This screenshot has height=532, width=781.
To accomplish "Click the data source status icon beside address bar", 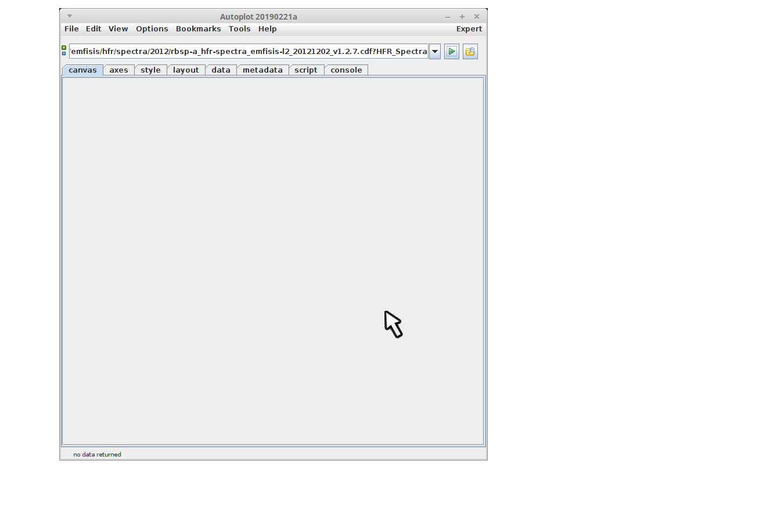I will point(64,51).
